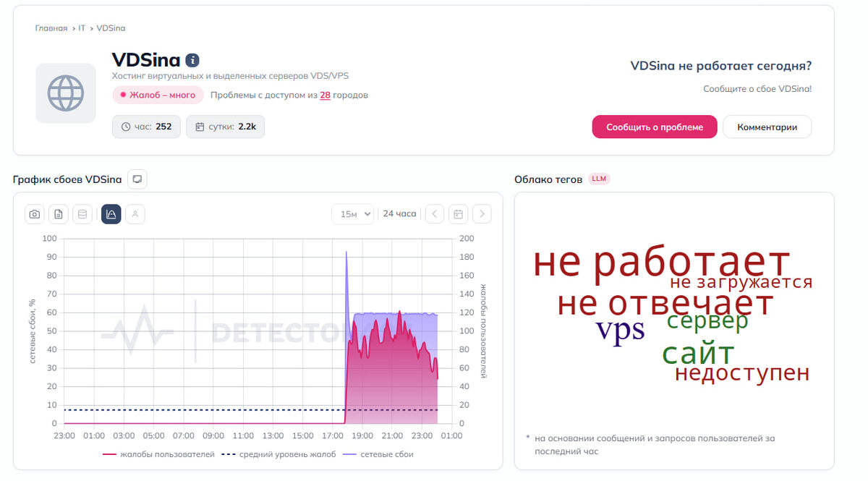868x481 pixels.
Task: Toggle сетевые сбои legend entry
Action: tap(378, 454)
